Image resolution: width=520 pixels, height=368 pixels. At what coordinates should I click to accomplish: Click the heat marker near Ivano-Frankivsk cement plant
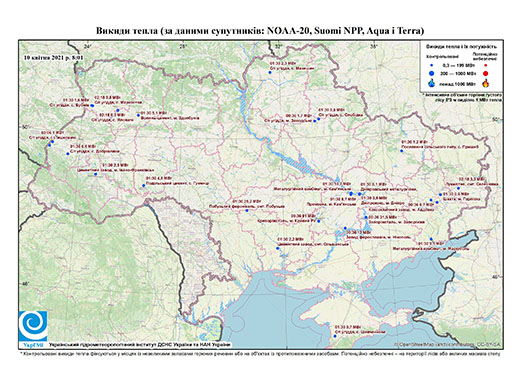[96, 174]
